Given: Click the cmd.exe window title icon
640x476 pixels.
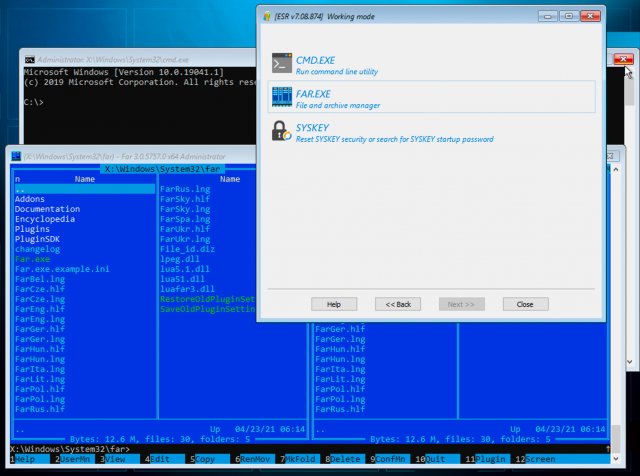Looking at the screenshot, I should tap(29, 60).
